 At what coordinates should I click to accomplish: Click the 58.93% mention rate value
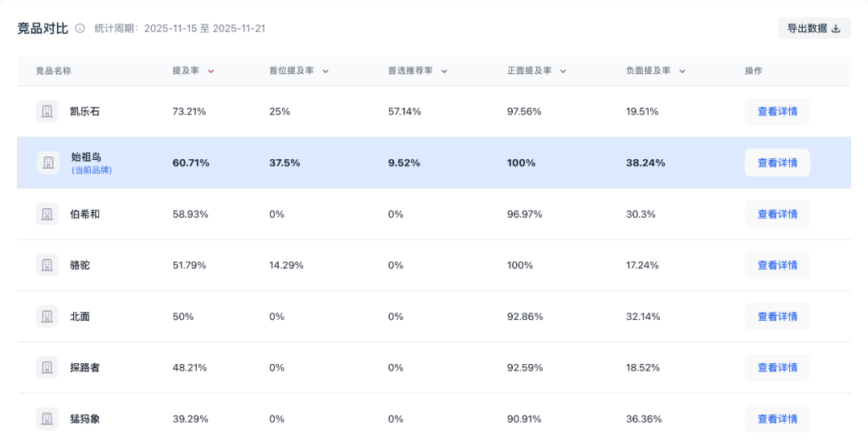(x=190, y=214)
